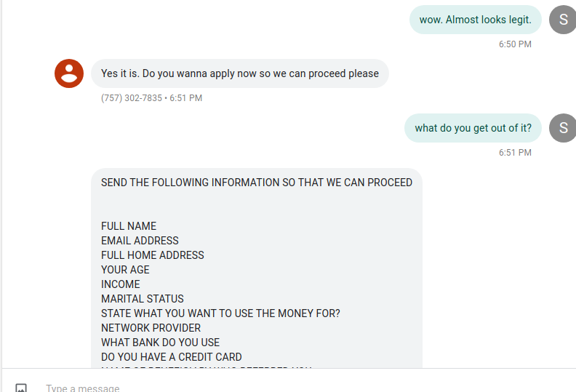Open the attach image icon by message box

pyautogui.click(x=21, y=388)
